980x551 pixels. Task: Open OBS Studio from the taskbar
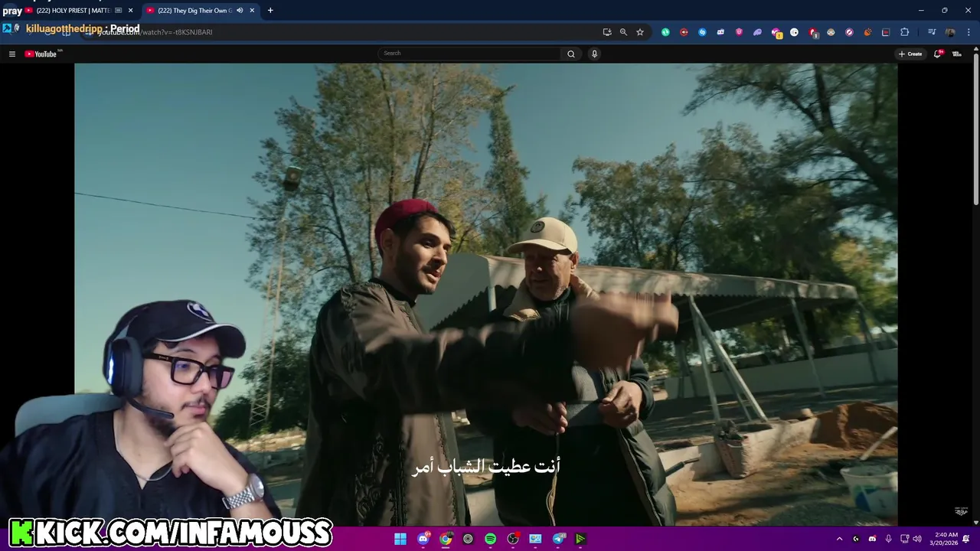point(513,539)
